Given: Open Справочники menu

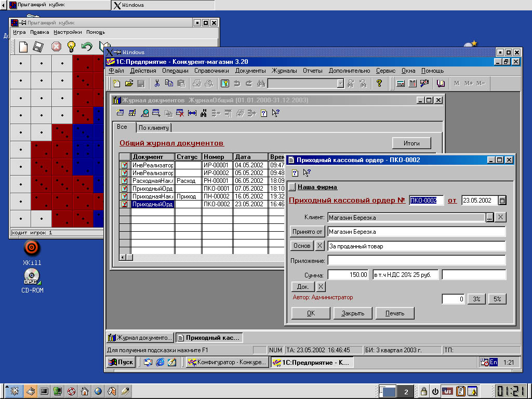Looking at the screenshot, I should point(211,71).
